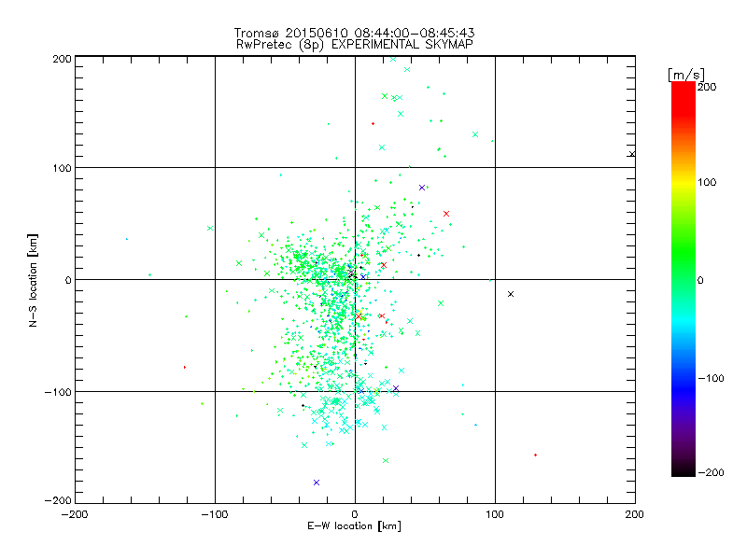Click the red dot in the lower-right plot quadrant

pos(535,455)
